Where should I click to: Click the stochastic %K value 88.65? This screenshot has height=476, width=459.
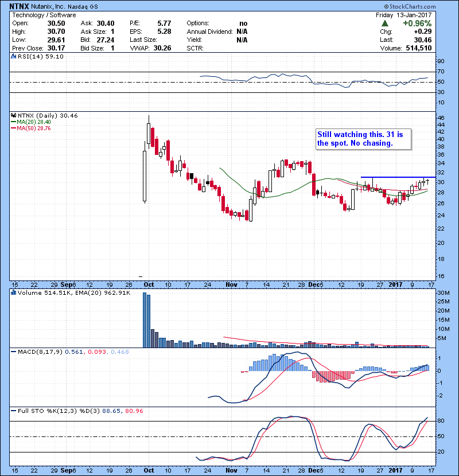coord(111,411)
